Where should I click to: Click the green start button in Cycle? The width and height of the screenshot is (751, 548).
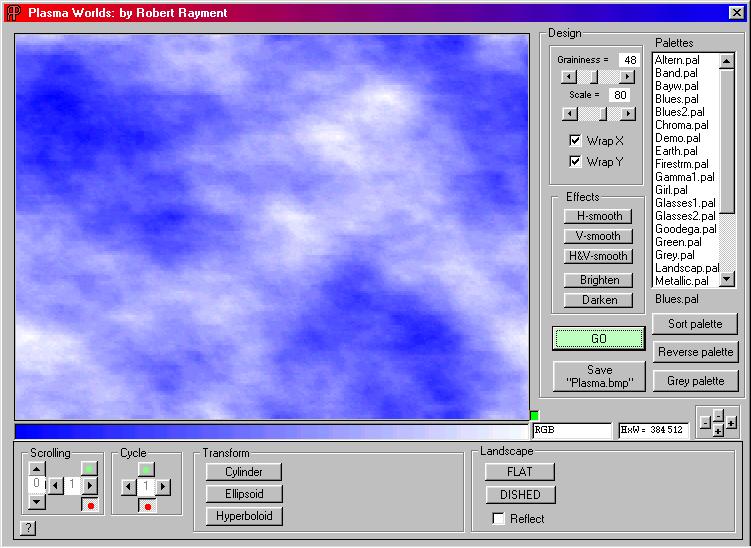point(147,468)
